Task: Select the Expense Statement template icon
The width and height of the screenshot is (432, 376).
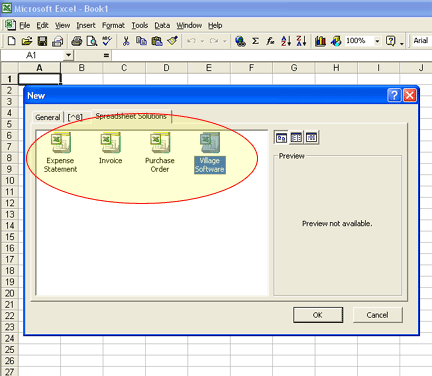Action: click(61, 143)
